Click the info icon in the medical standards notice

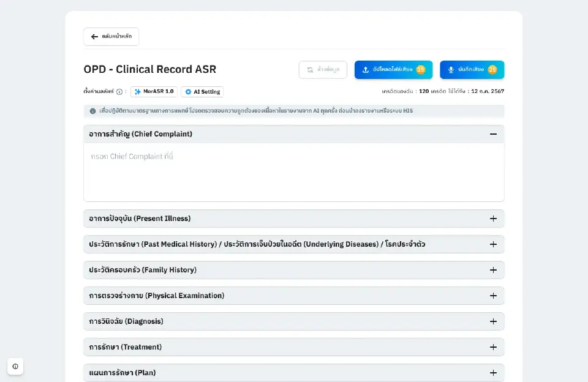pos(92,111)
